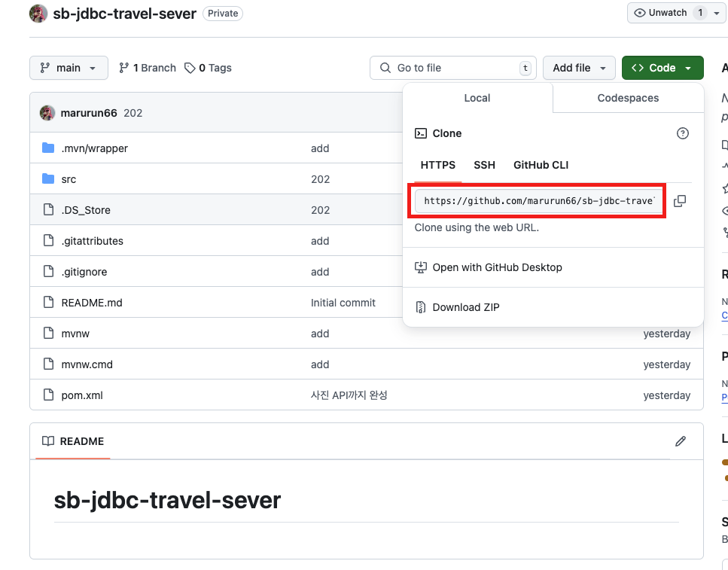Expand the Add file dropdown

(x=579, y=68)
